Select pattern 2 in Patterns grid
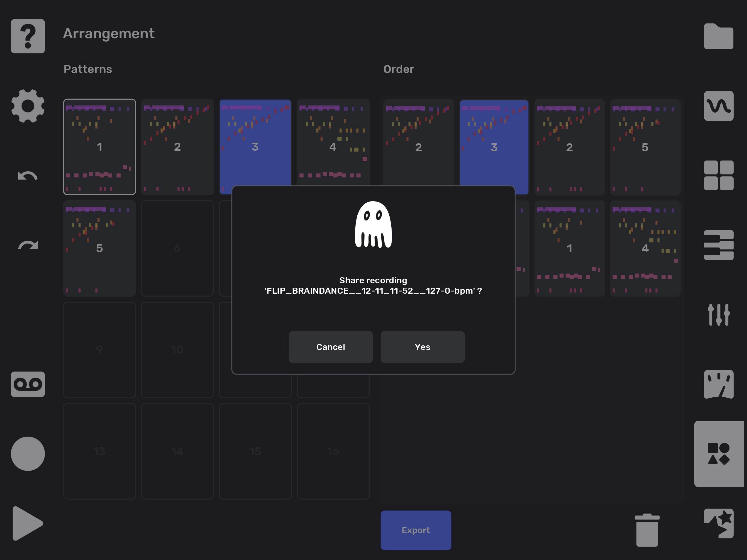747x560 pixels. 177,147
